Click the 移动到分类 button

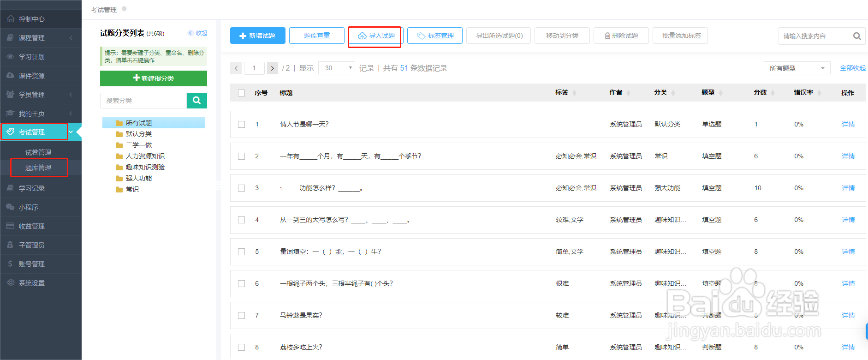(x=562, y=36)
